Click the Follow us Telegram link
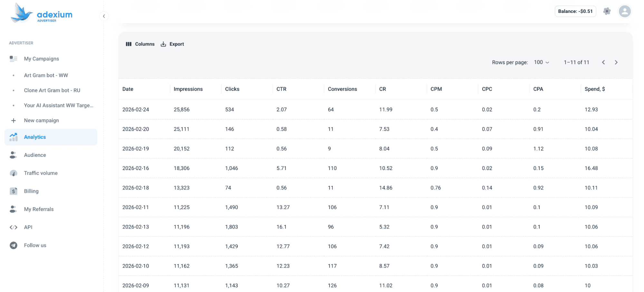Image resolution: width=644 pixels, height=292 pixels. (35, 245)
